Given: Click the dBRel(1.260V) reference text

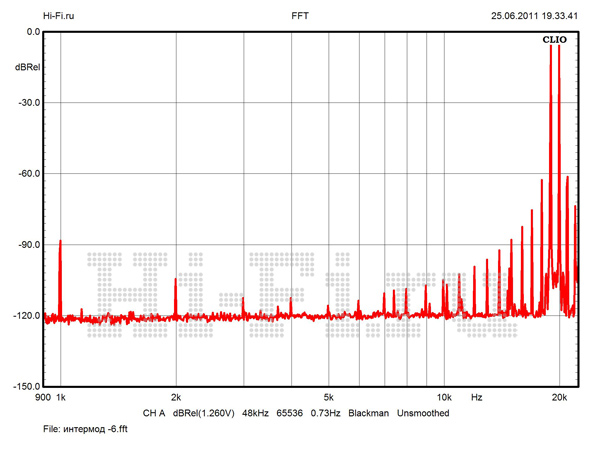Looking at the screenshot, I should (x=203, y=413).
